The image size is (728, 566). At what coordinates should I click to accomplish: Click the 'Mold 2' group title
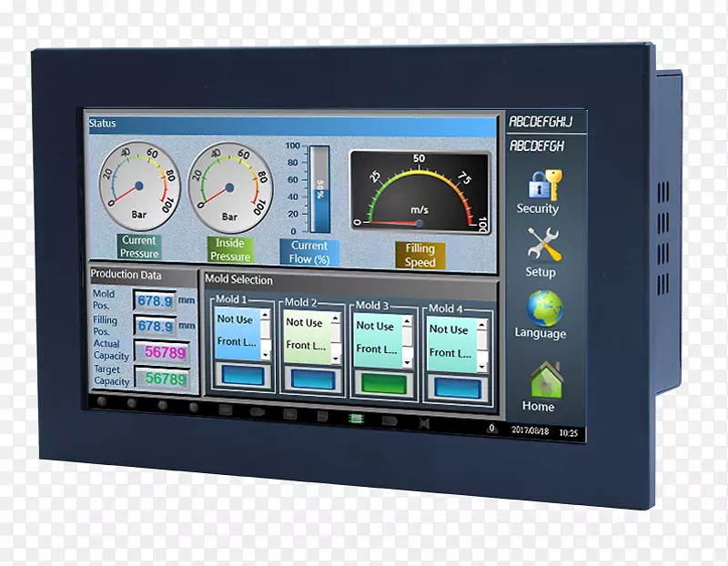tap(300, 302)
